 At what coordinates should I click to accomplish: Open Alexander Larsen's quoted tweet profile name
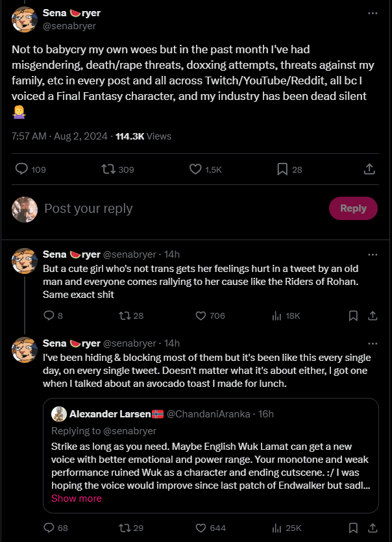coord(110,413)
